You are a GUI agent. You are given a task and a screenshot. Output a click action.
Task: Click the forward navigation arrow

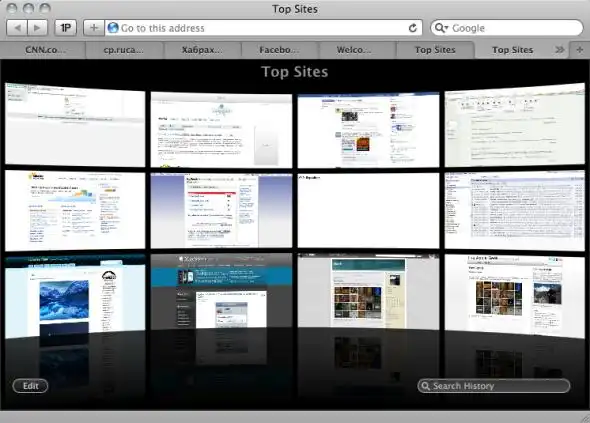pos(37,28)
